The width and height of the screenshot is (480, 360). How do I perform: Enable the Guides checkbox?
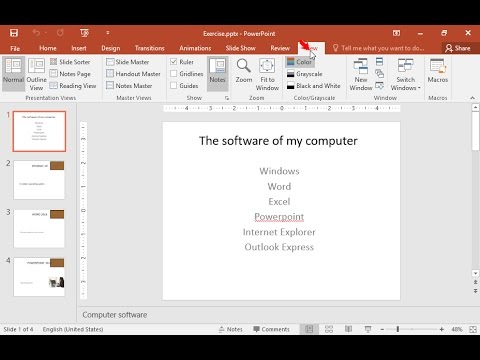(173, 86)
